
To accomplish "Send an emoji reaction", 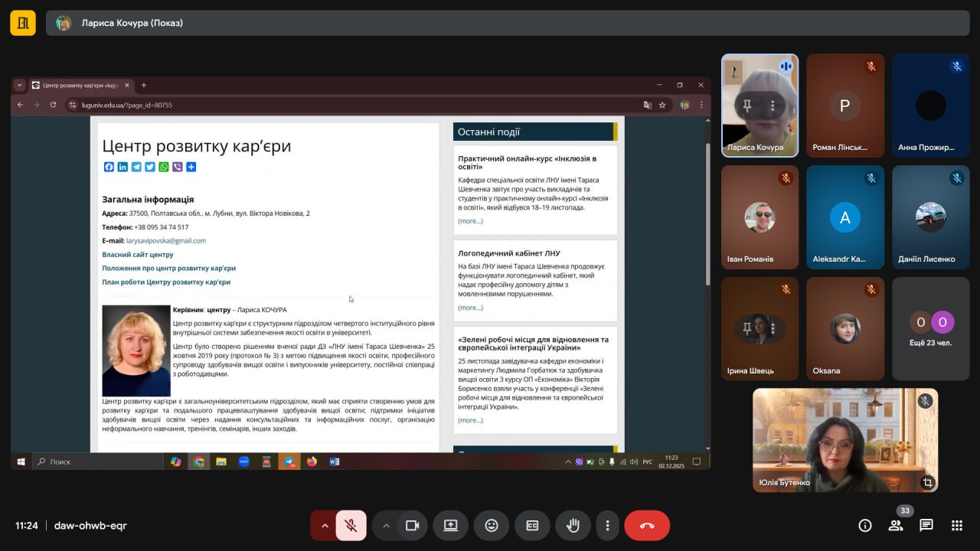I will pyautogui.click(x=492, y=526).
